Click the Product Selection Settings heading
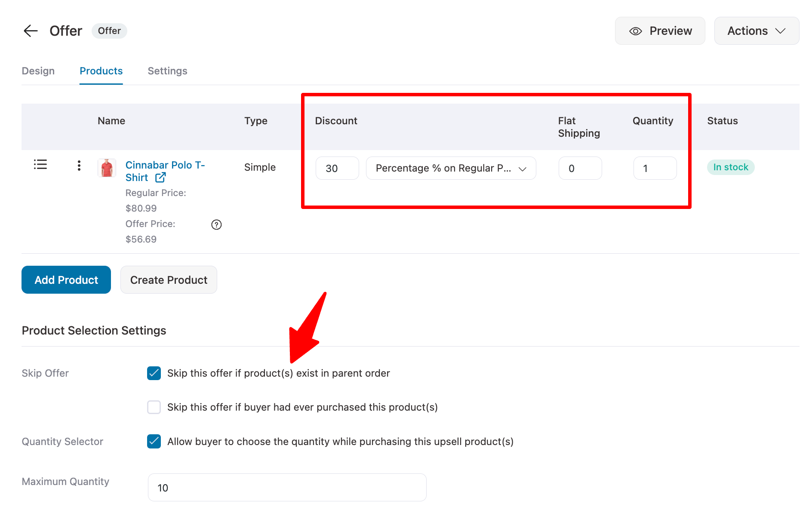Viewport: 812px width, 522px height. pyautogui.click(x=94, y=331)
